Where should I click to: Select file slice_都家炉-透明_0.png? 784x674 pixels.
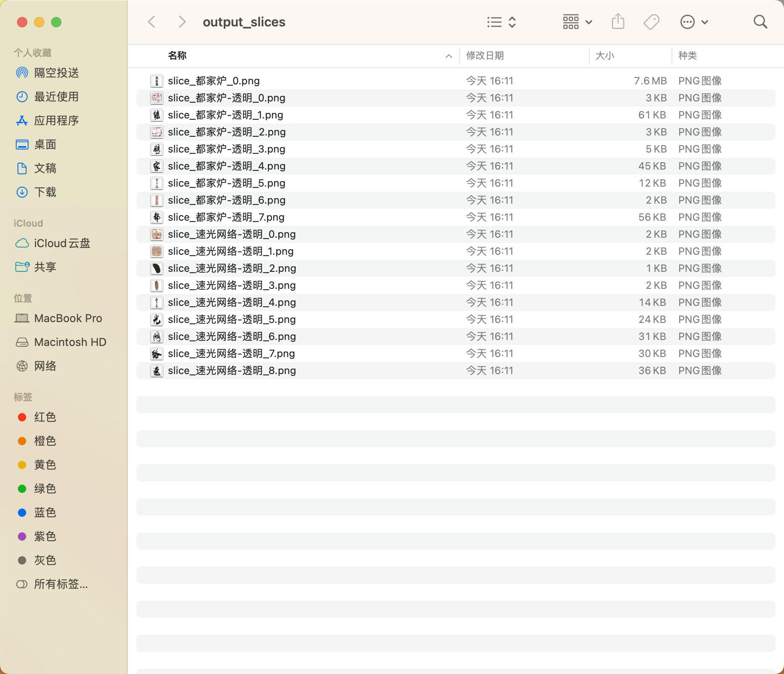[455, 98]
